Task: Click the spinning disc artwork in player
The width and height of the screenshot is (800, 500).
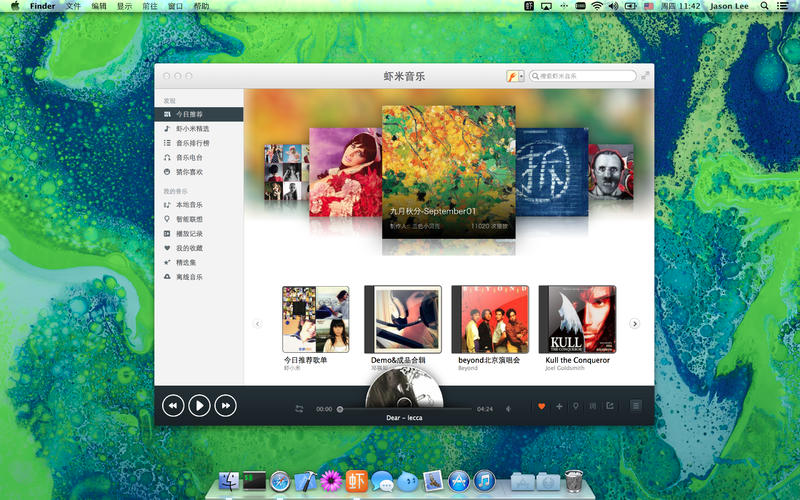Action: pos(404,389)
